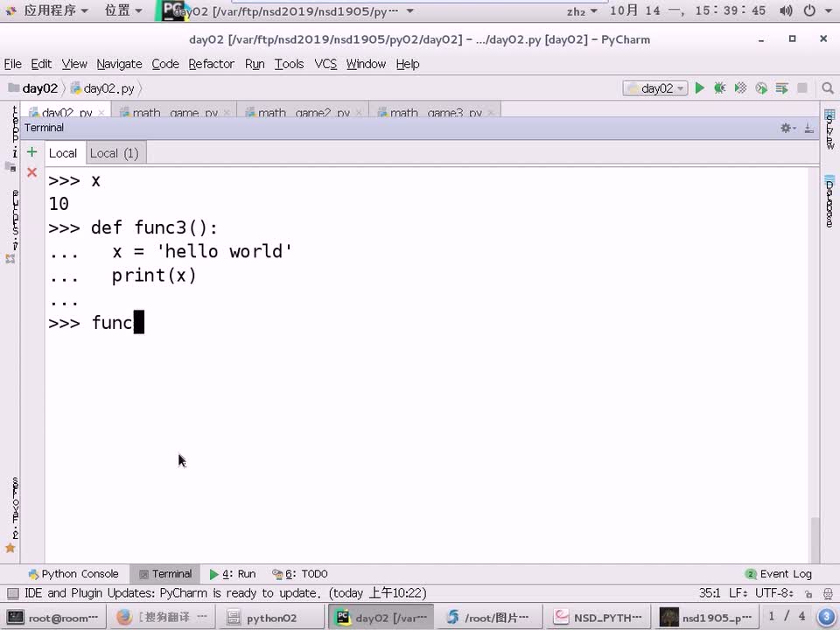This screenshot has width=840, height=630.
Task: Start debugging with the bug icon
Action: coord(719,88)
